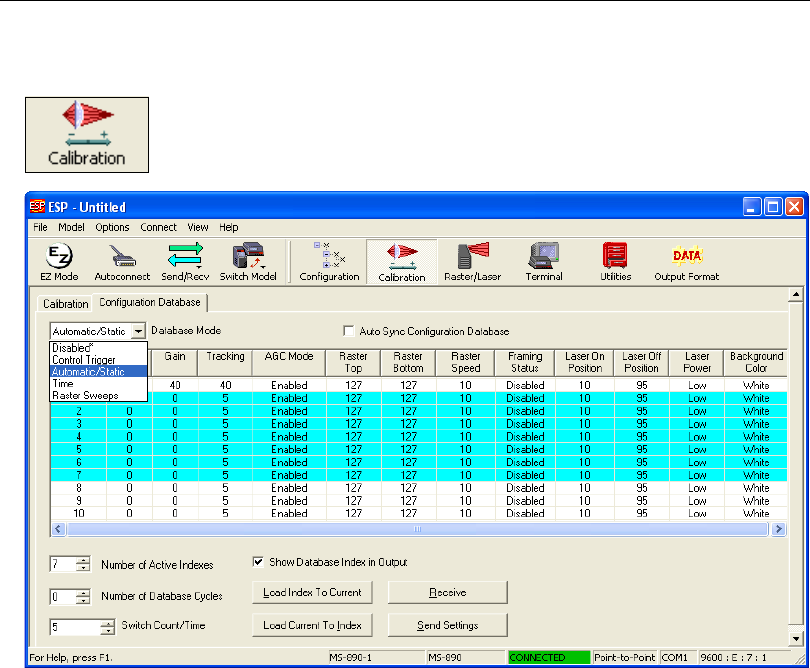Switch to the Calibration tab

tap(64, 302)
